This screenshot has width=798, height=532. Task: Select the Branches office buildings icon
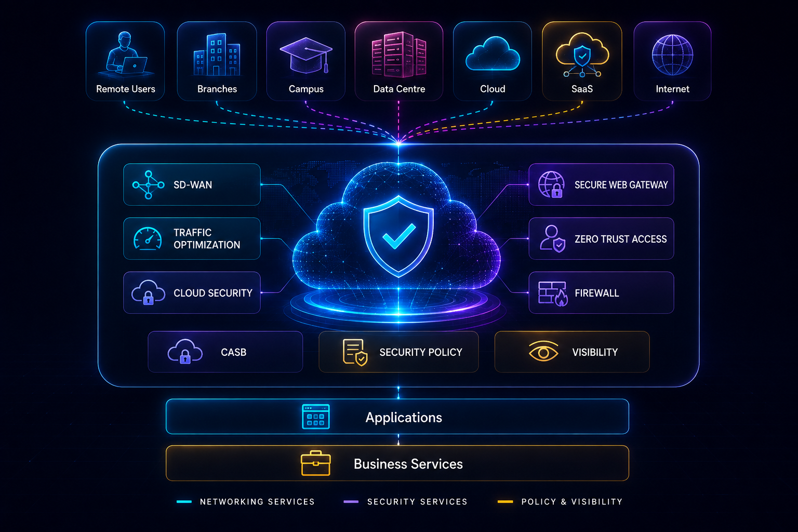pyautogui.click(x=217, y=55)
